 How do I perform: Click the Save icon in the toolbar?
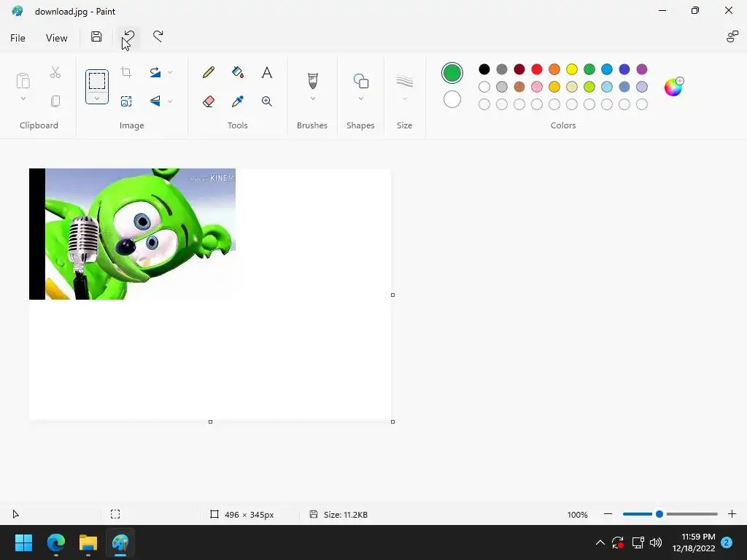(x=96, y=36)
